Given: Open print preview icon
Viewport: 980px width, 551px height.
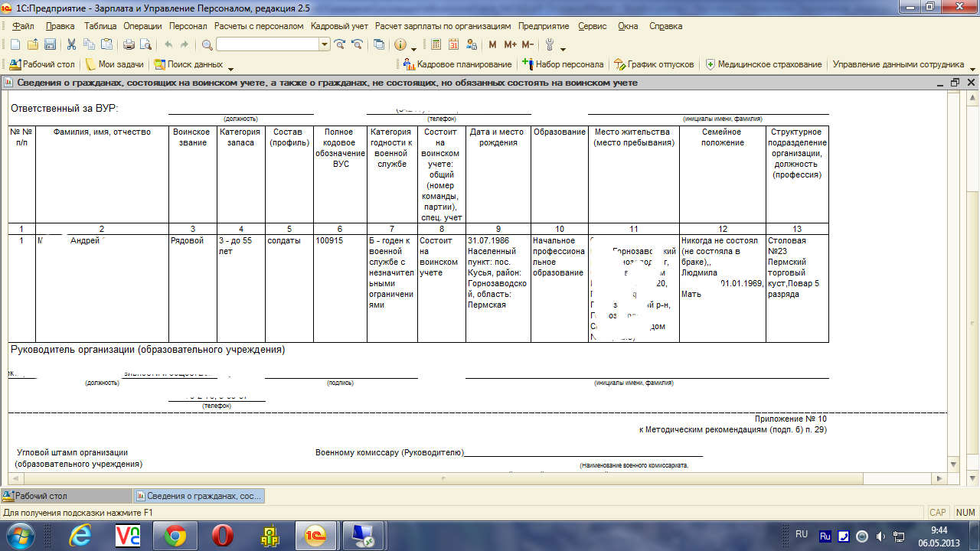Looking at the screenshot, I should [x=145, y=44].
